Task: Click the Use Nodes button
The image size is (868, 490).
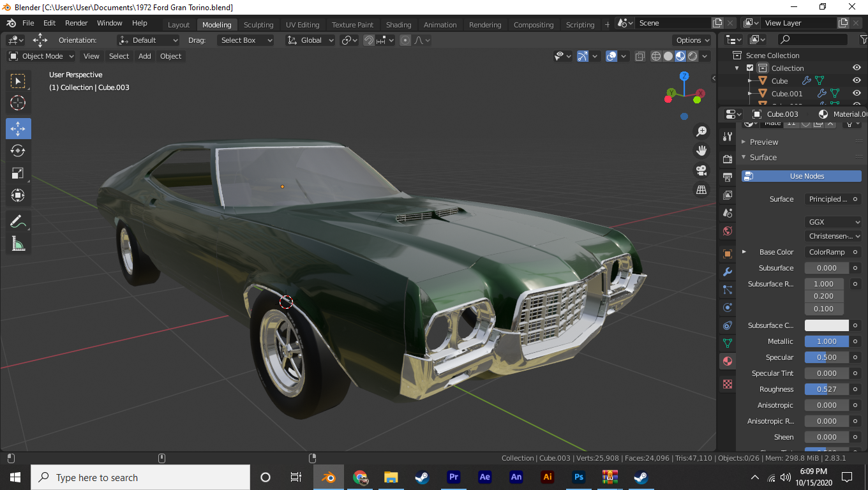Action: (801, 176)
